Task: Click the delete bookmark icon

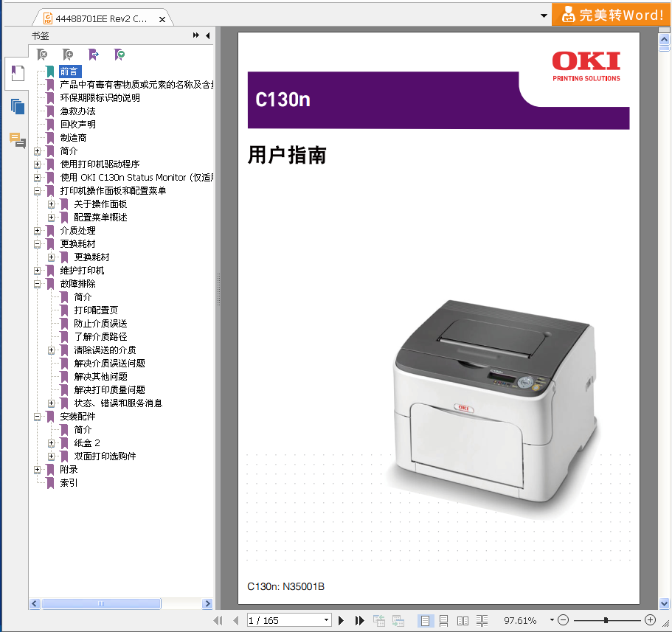Action: point(42,55)
